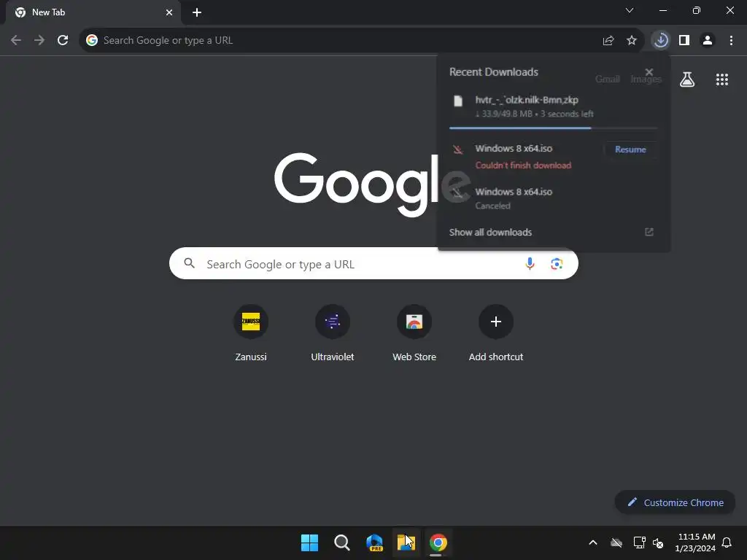
Task: Resume the Windows 8 x64.iso download
Action: pyautogui.click(x=630, y=149)
